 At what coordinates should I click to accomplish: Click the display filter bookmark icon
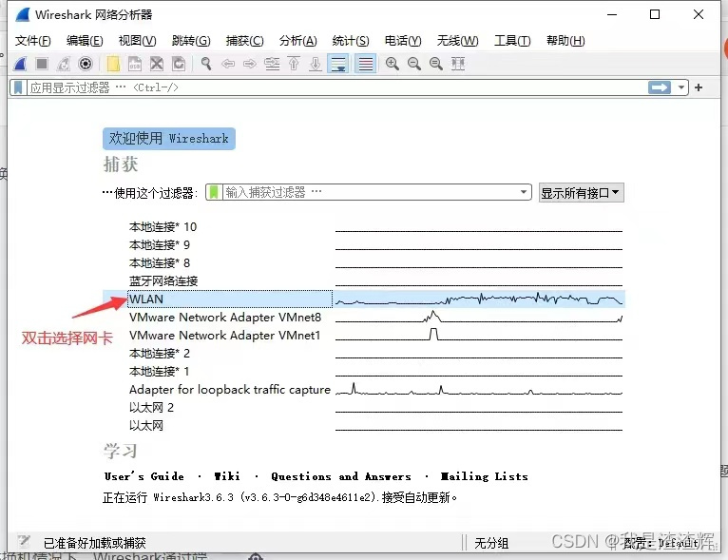[18, 87]
